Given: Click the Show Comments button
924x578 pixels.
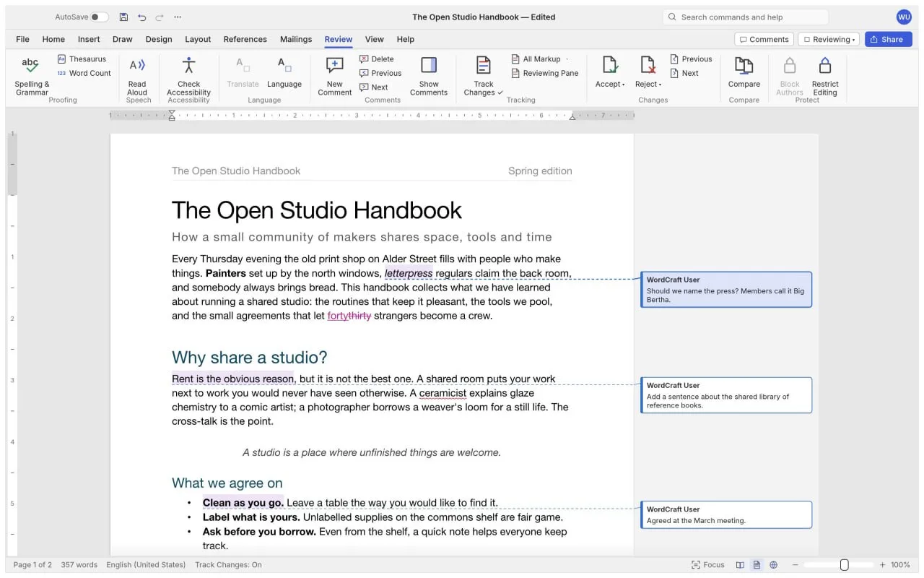Looking at the screenshot, I should pyautogui.click(x=429, y=76).
